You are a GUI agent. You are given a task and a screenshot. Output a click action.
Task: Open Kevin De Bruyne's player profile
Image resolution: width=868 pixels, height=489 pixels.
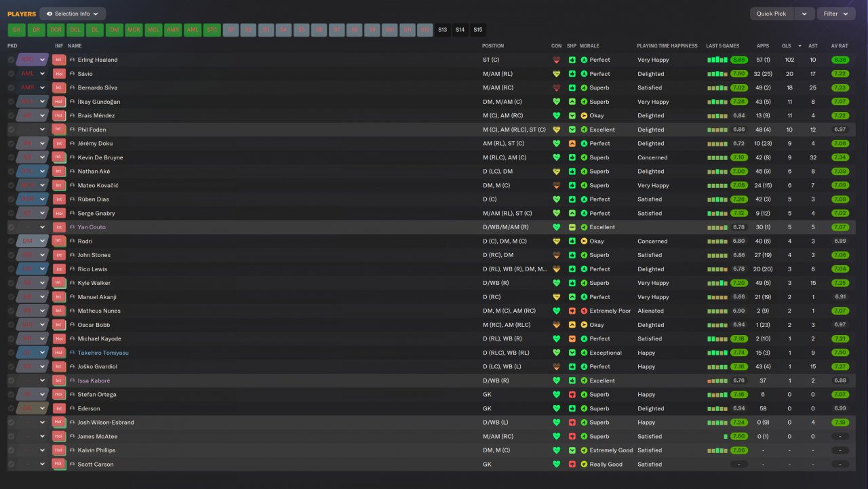point(99,157)
